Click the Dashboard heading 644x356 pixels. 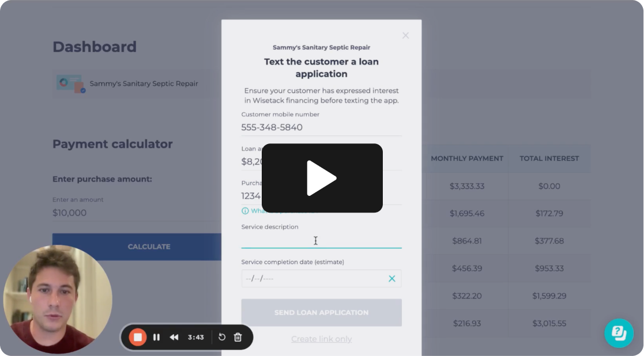point(95,47)
